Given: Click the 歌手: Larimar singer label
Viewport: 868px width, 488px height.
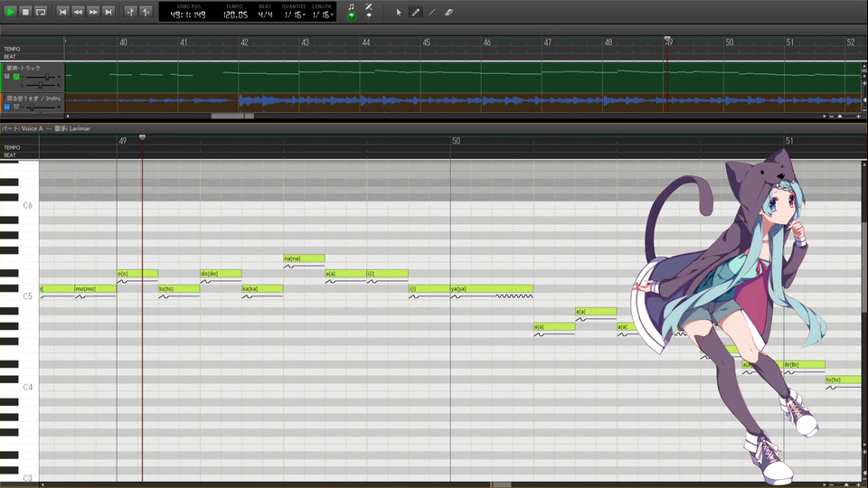Looking at the screenshot, I should click(x=72, y=128).
